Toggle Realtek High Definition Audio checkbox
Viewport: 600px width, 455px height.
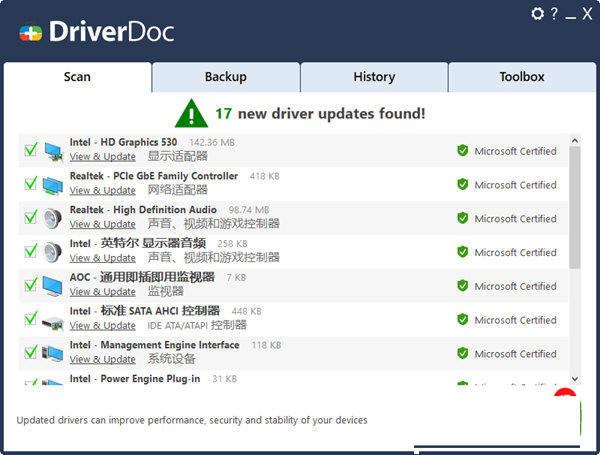click(x=31, y=217)
